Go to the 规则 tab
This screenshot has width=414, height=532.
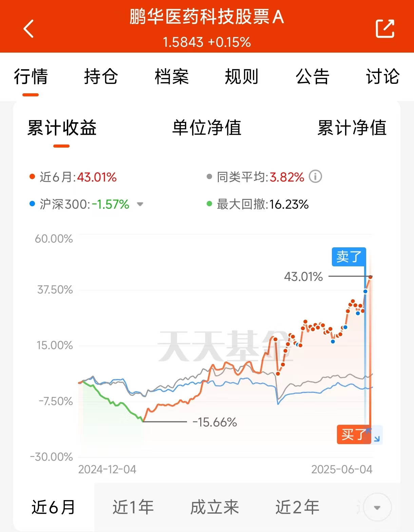[242, 76]
